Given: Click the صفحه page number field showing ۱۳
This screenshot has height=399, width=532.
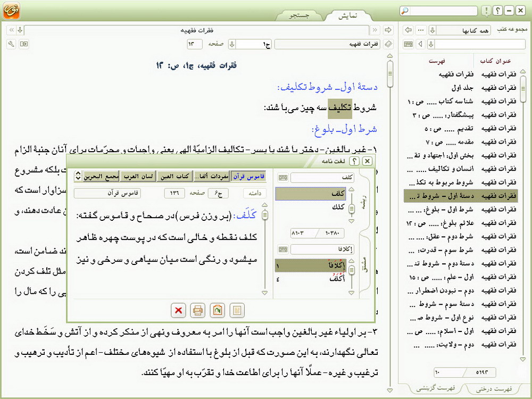Looking at the screenshot, I should [194, 44].
